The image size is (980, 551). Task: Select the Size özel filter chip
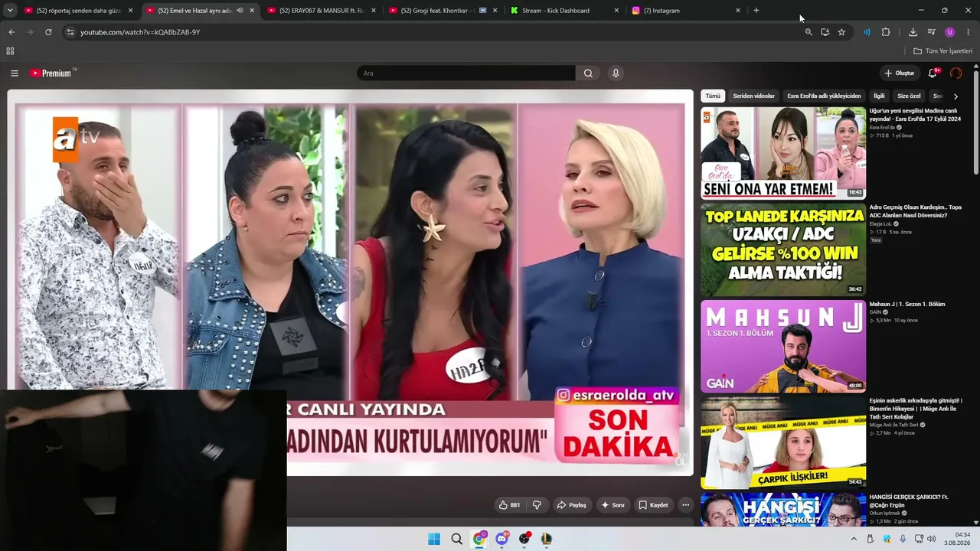tap(909, 96)
